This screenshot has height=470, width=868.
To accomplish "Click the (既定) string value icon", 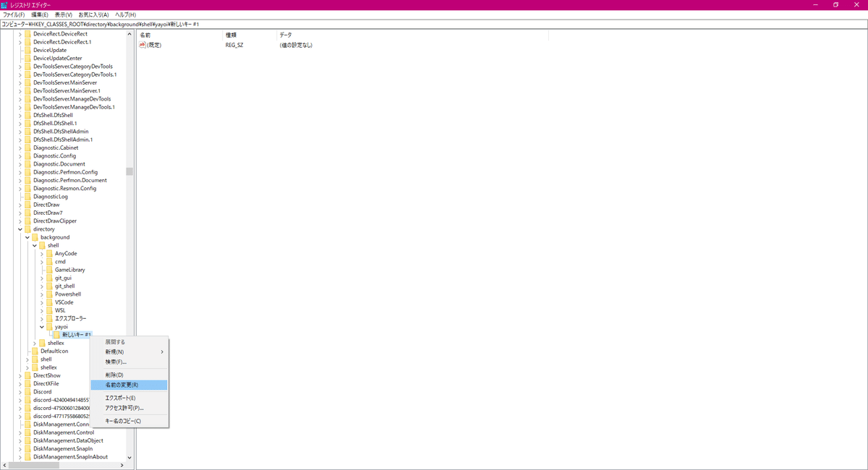I will [142, 45].
